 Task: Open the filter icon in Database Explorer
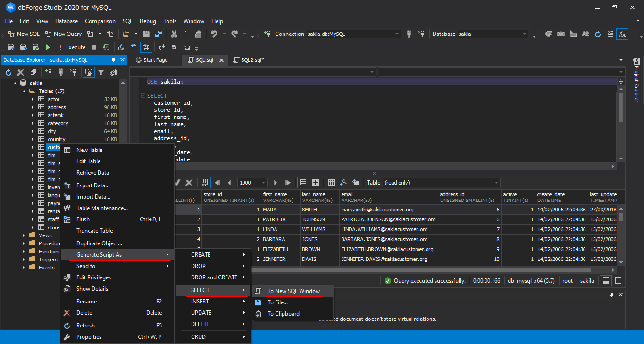pyautogui.click(x=102, y=72)
